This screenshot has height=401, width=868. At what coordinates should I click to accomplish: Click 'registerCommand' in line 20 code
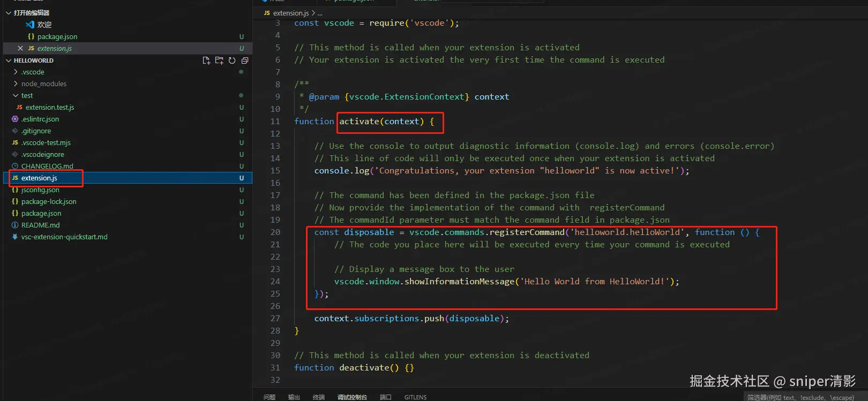(x=527, y=232)
